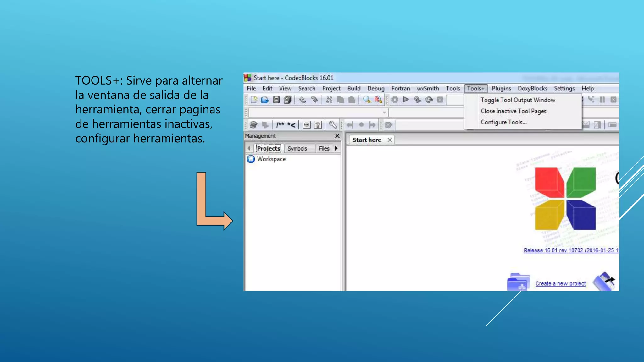Screen dimensions: 644x362
Task: Click the DoxyBlocks line comment *< icon
Action: coord(291,125)
